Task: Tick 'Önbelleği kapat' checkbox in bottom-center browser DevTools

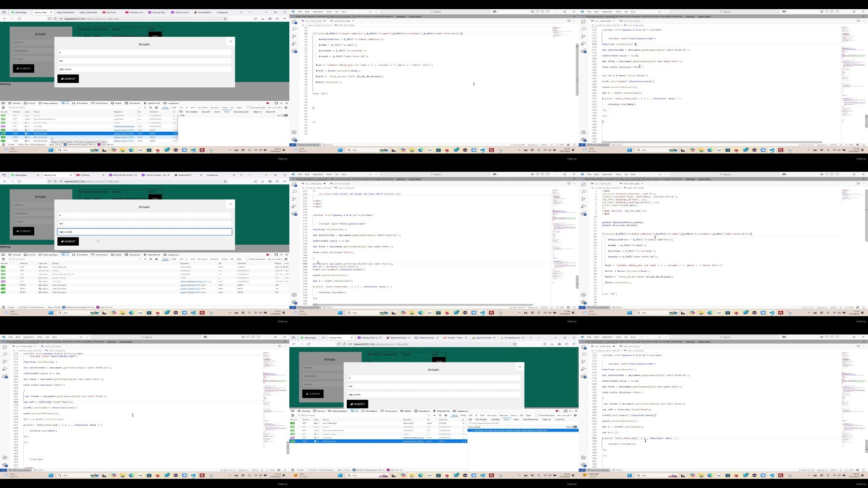Action: point(537,415)
